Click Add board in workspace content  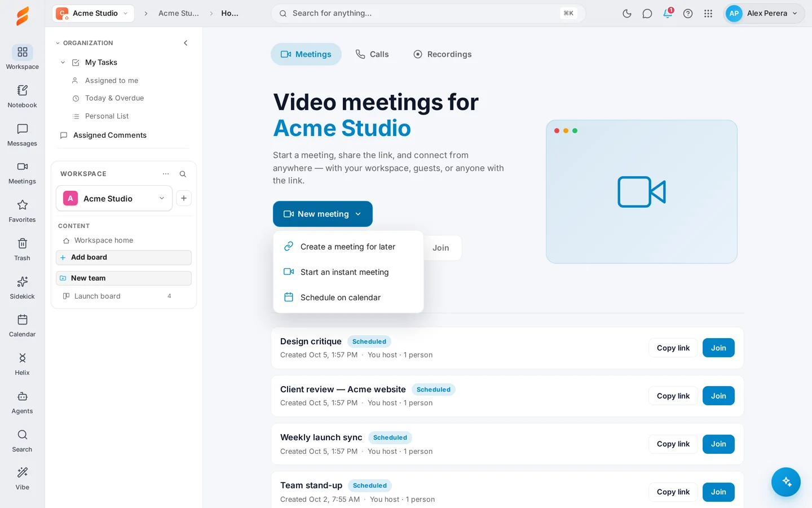click(x=123, y=257)
